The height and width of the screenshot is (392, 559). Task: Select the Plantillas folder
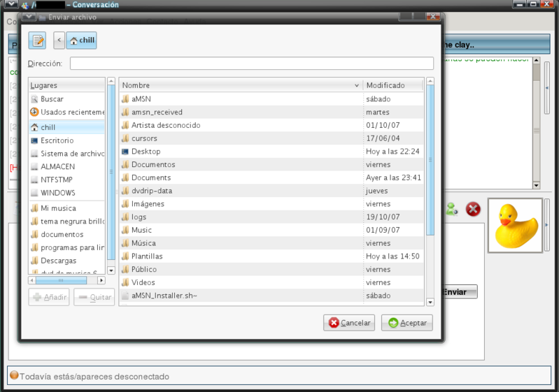[x=241, y=256]
